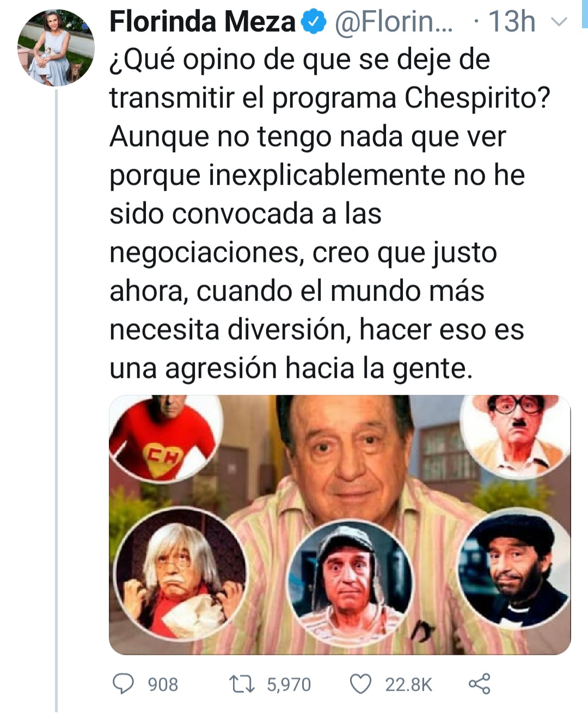This screenshot has height=713, width=588.
Task: Click the tweet text about Chespirito
Action: pyautogui.click(x=330, y=213)
